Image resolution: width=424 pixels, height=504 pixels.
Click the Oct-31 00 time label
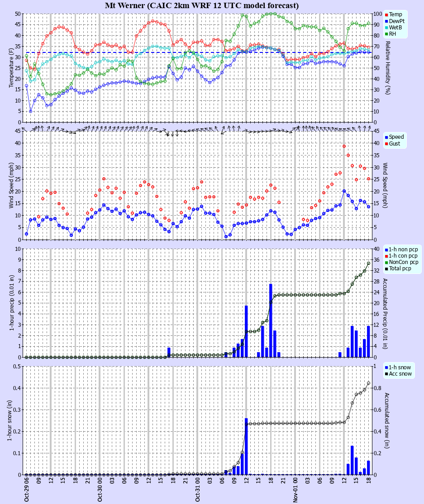198,489
